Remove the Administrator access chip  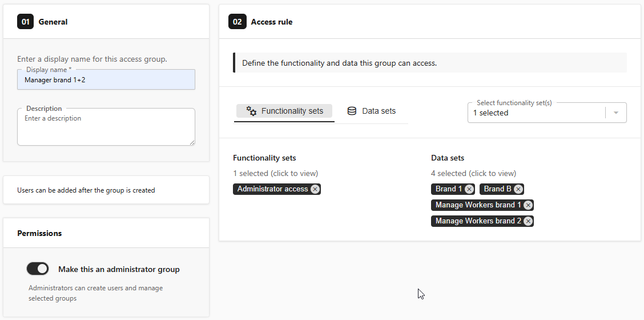[x=315, y=189]
